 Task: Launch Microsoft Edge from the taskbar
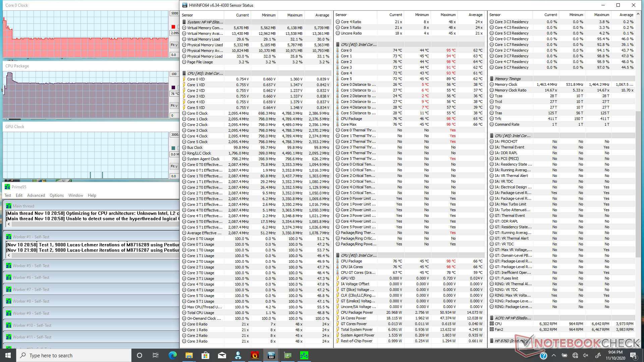(172, 355)
